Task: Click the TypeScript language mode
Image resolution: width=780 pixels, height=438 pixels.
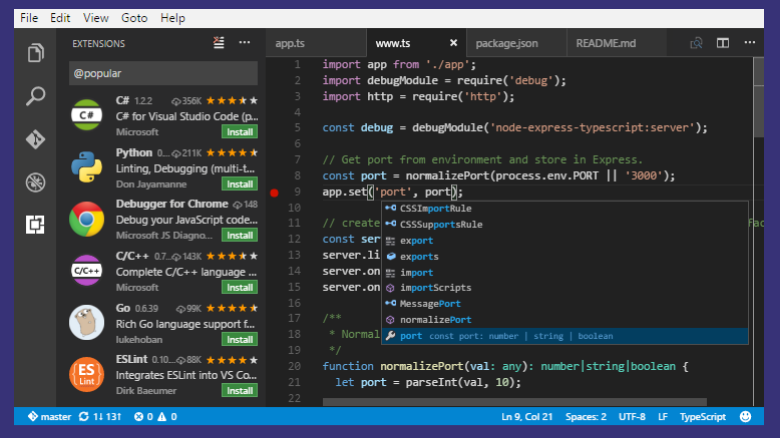Action: (702, 417)
